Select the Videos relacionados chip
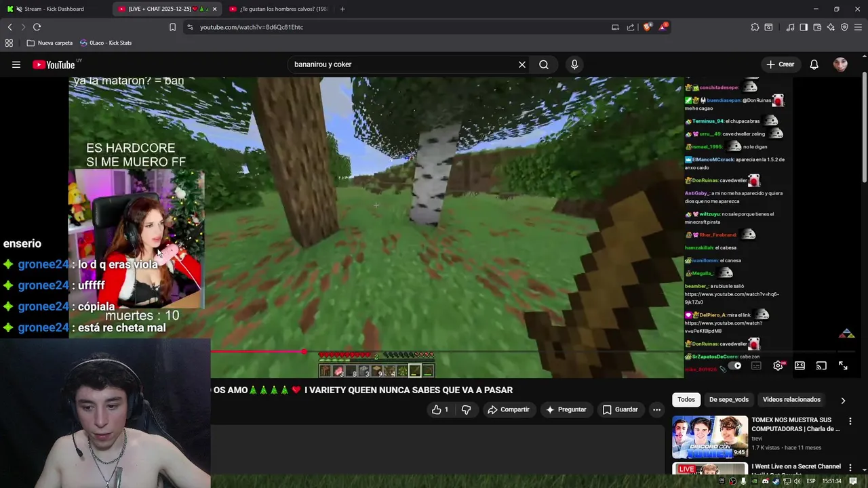Image resolution: width=868 pixels, height=488 pixels. tap(791, 399)
